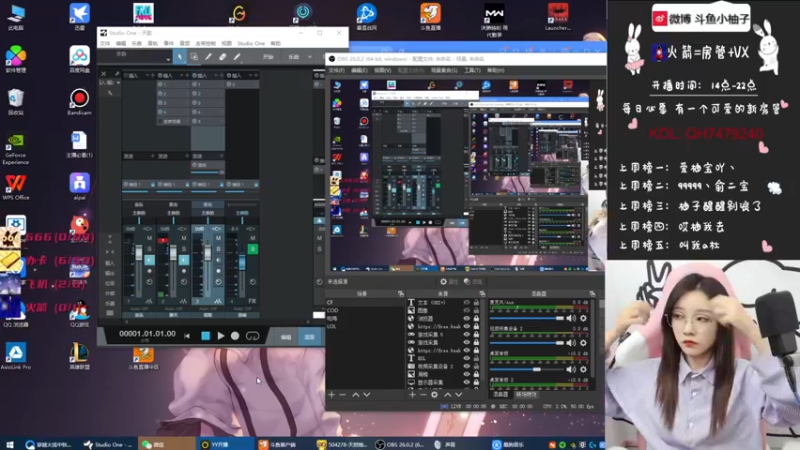Switch to the scene transitions tab in OBS
800x450 pixels.
pos(526,394)
